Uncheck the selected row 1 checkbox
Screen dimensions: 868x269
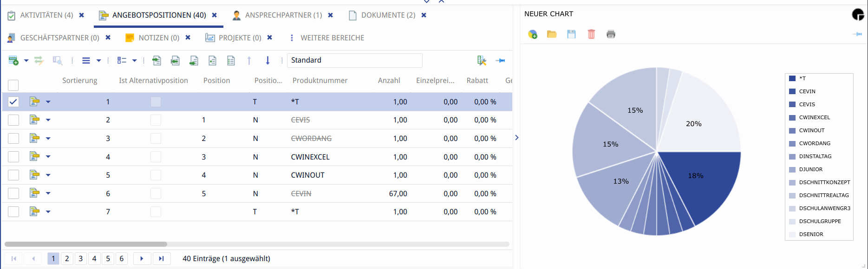[x=13, y=102]
